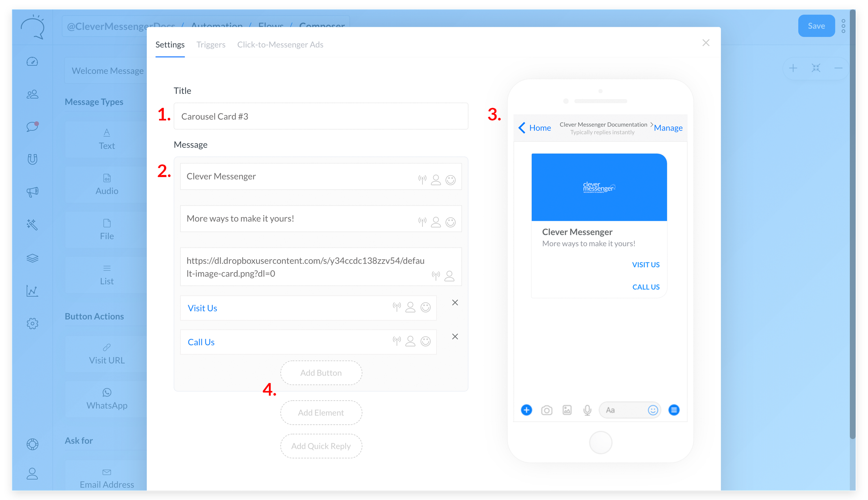Open the audience people icon in sidebar
Viewport: 868px width, 500px height.
[32, 94]
